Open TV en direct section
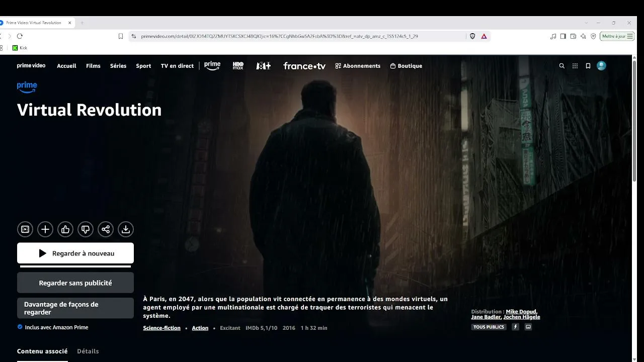The height and width of the screenshot is (362, 644). 177,66
